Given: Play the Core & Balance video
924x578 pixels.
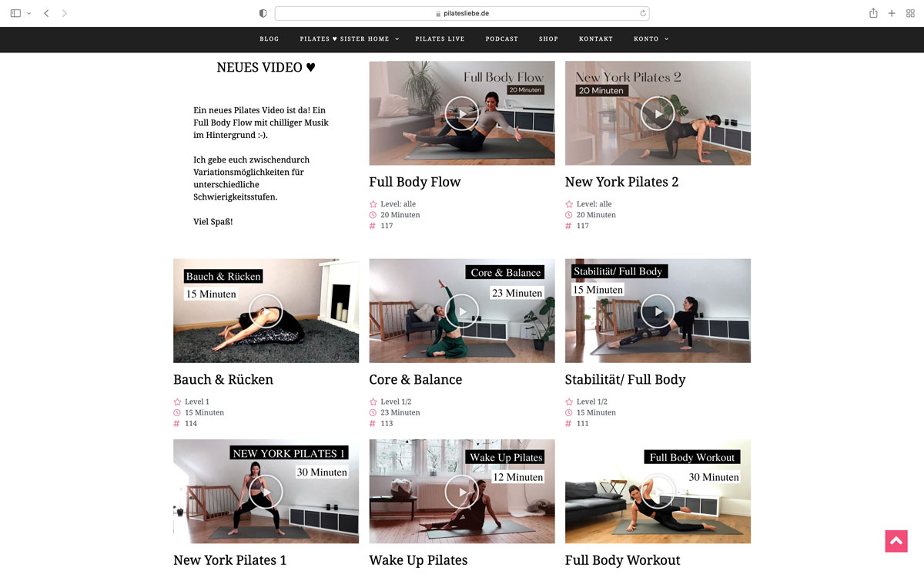Looking at the screenshot, I should (462, 311).
